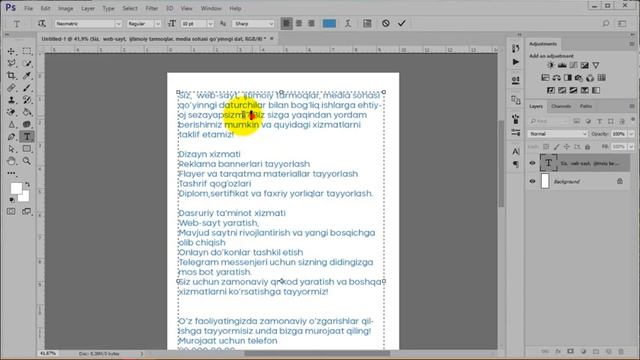Click the layer Opacity value field
This screenshot has height=360, width=640.
(x=619, y=134)
